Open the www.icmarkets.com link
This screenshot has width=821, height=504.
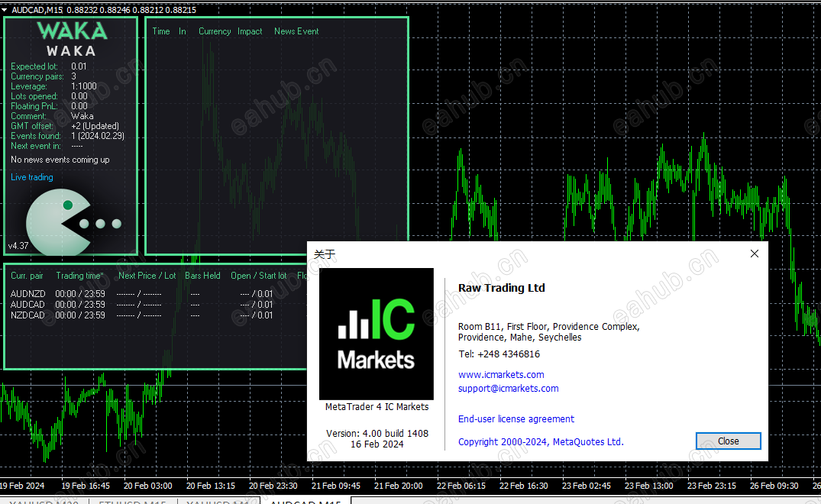coord(501,375)
